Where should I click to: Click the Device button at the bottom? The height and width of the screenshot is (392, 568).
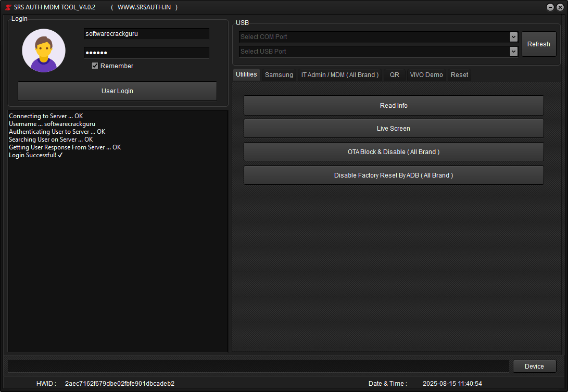(x=534, y=366)
